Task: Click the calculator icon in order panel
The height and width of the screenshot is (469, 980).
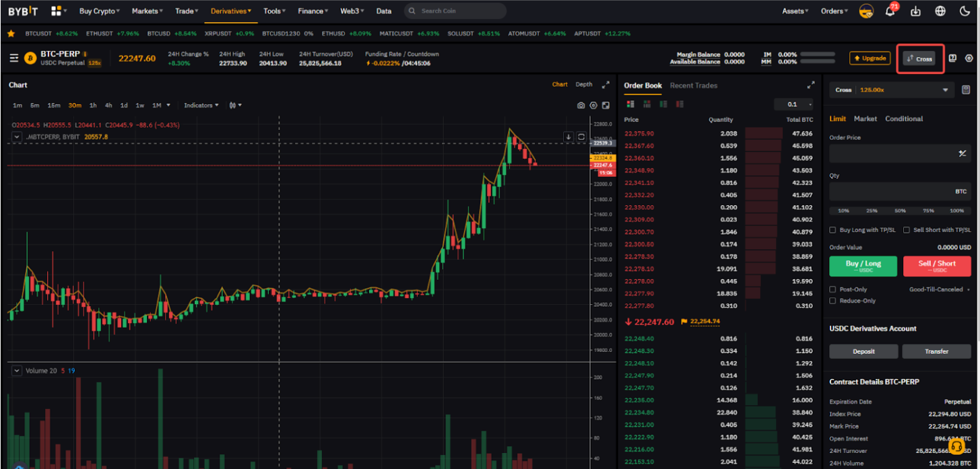Action: [x=966, y=89]
